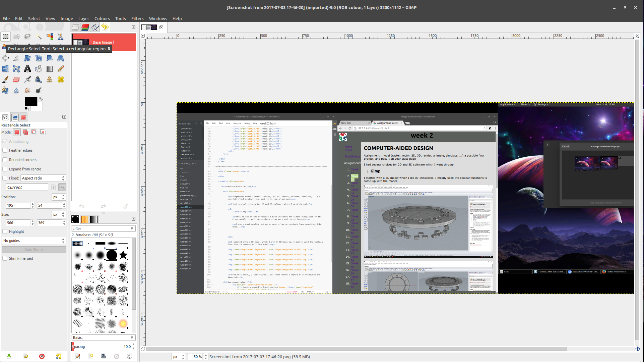Select the Fuzzy Select magic wand tool
This screenshot has width=644, height=362.
click(x=39, y=36)
